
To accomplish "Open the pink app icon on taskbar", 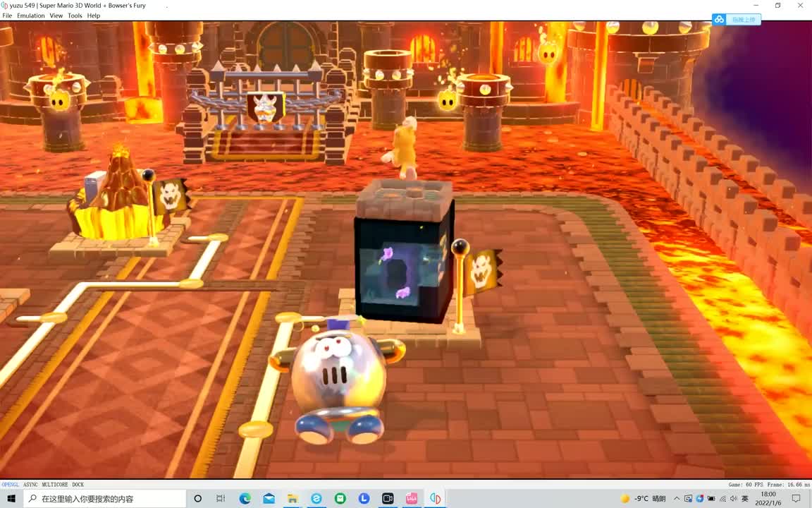I will pos(412,499).
